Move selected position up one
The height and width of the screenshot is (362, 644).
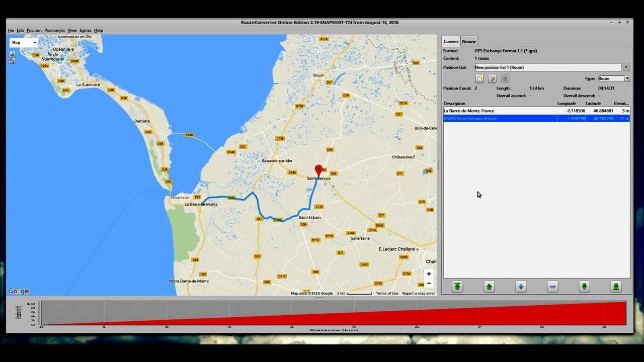(489, 287)
